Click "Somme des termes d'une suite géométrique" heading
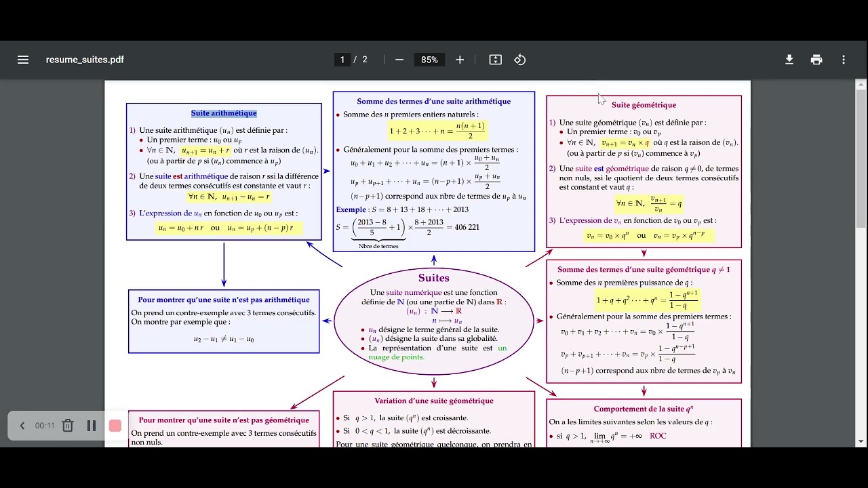868x488 pixels. click(644, 269)
